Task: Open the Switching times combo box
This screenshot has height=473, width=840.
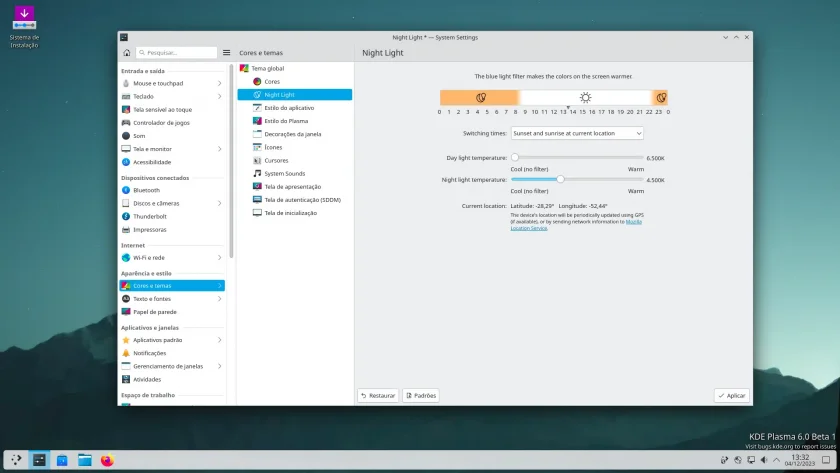Action: coord(577,133)
